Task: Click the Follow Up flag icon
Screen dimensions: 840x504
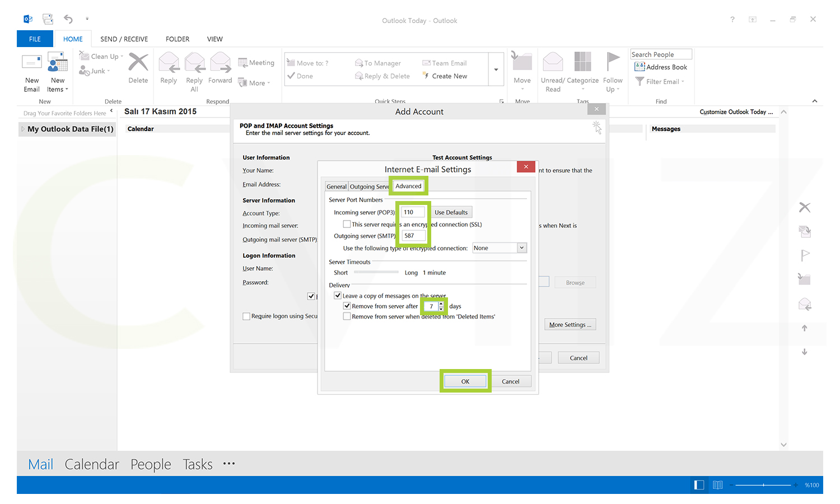Action: pos(613,62)
